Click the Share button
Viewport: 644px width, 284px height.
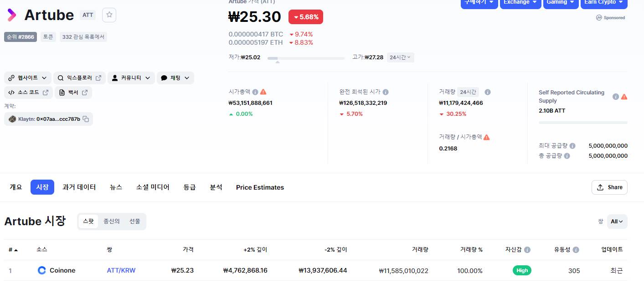coord(609,187)
